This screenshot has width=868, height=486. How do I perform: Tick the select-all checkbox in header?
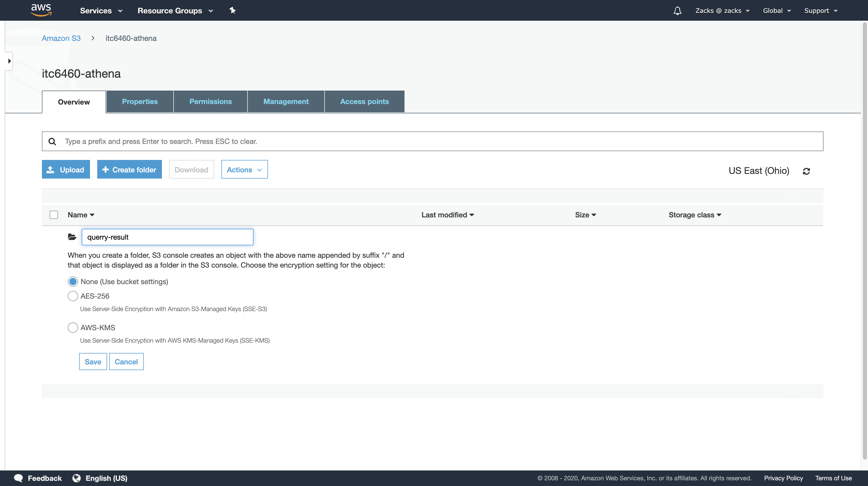tap(54, 215)
